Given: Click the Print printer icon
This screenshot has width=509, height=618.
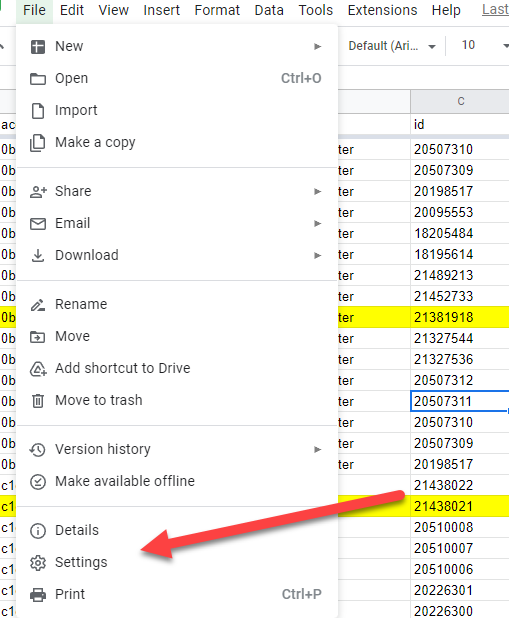Looking at the screenshot, I should click(x=38, y=595).
